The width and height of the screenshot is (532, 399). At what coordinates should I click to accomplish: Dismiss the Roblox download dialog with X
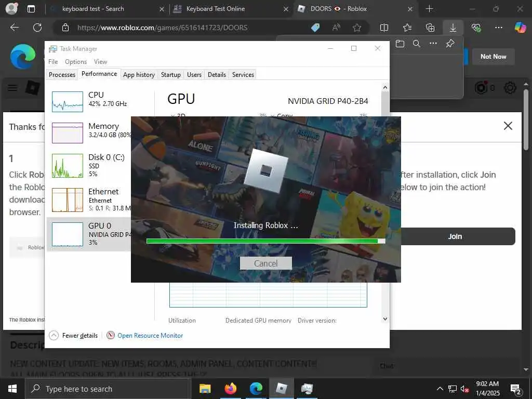(508, 126)
